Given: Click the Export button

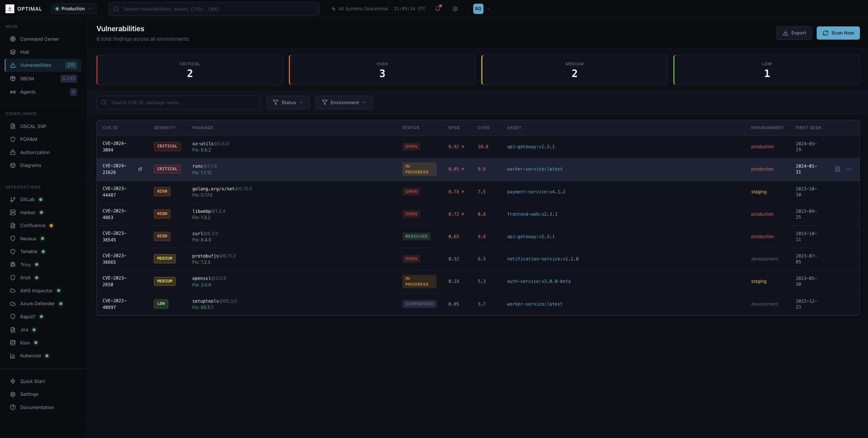Looking at the screenshot, I should point(794,33).
